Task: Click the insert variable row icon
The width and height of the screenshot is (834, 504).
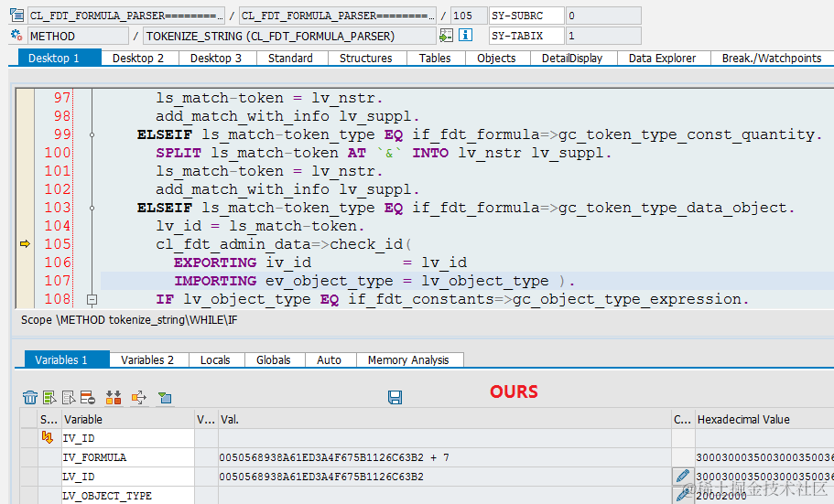Action: 49,397
